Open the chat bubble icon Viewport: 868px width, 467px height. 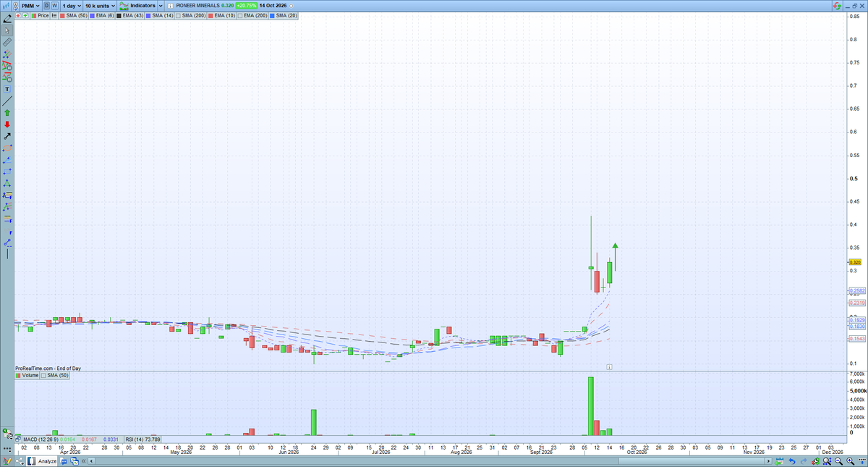[64, 461]
